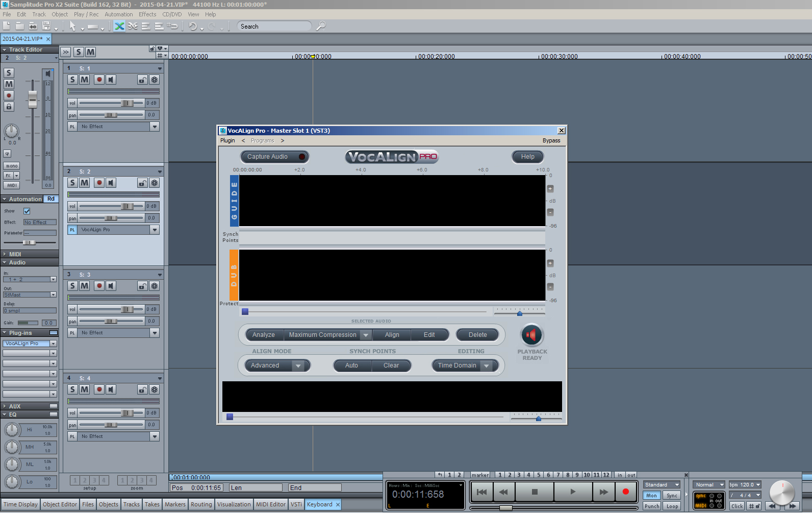Open the Advanced align mode dropdown

click(298, 366)
